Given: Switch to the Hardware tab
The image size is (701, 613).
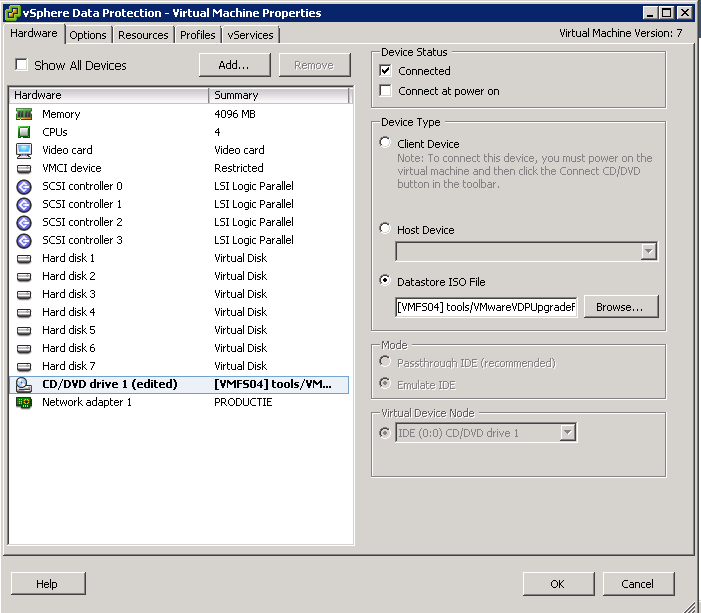Looking at the screenshot, I should (34, 34).
